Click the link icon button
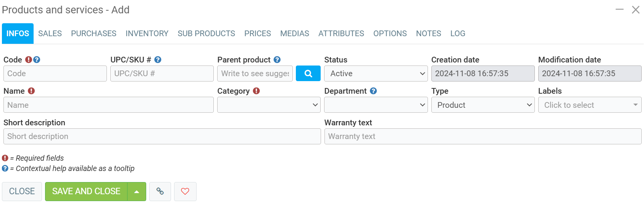The width and height of the screenshot is (644, 203). click(x=160, y=191)
